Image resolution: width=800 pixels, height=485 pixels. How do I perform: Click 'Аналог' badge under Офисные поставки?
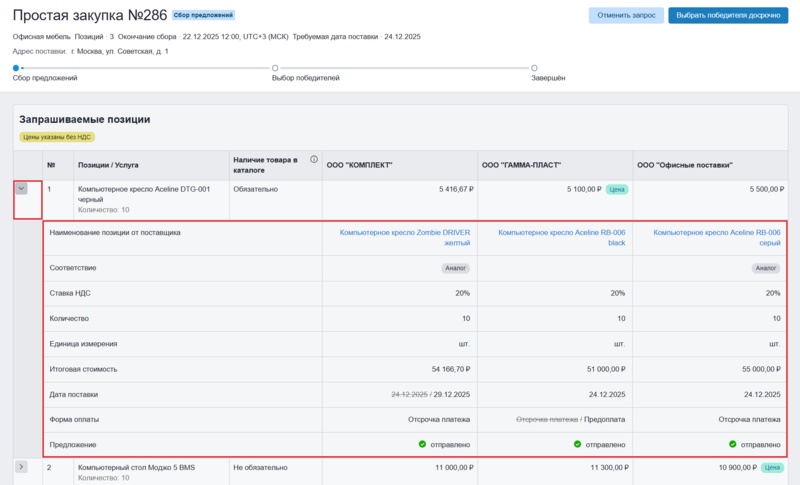point(766,268)
